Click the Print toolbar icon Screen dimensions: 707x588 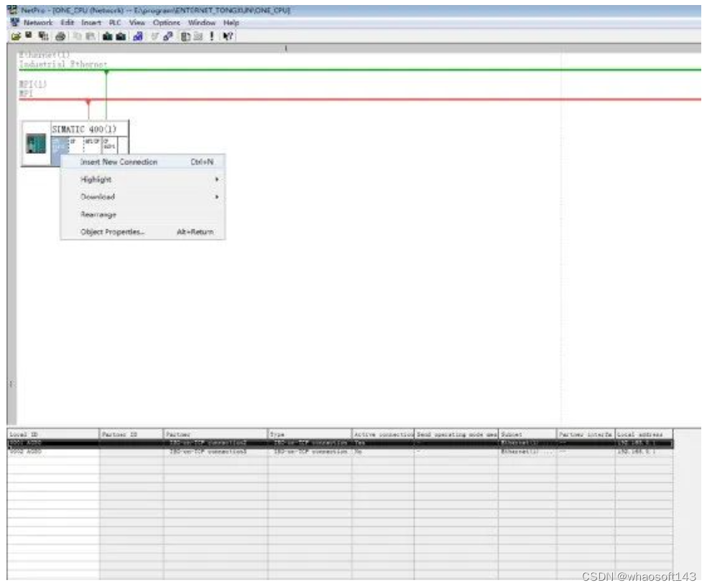point(60,36)
